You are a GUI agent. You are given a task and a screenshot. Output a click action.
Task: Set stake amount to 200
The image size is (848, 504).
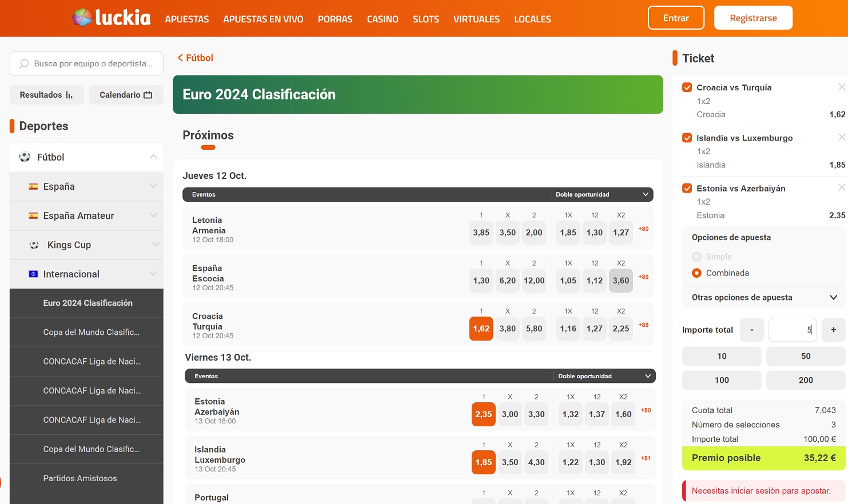(x=806, y=380)
